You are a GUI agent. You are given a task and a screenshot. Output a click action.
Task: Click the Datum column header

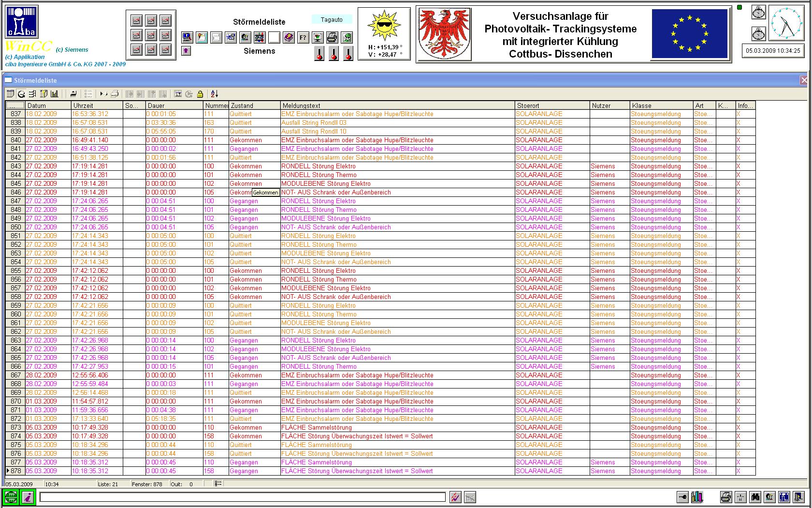tap(48, 105)
